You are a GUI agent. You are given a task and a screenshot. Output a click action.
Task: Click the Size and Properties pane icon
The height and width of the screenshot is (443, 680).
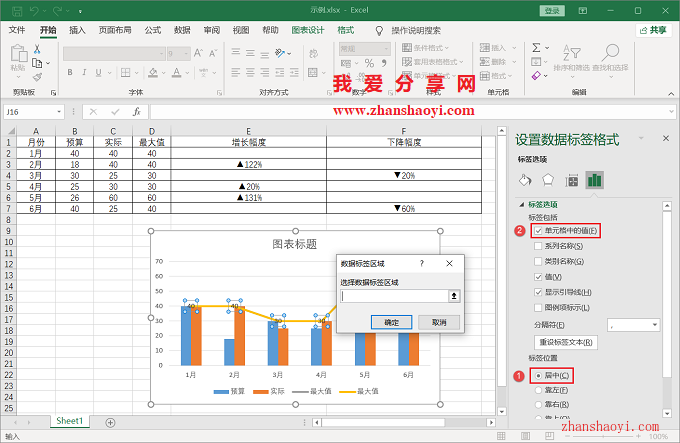[x=572, y=180]
